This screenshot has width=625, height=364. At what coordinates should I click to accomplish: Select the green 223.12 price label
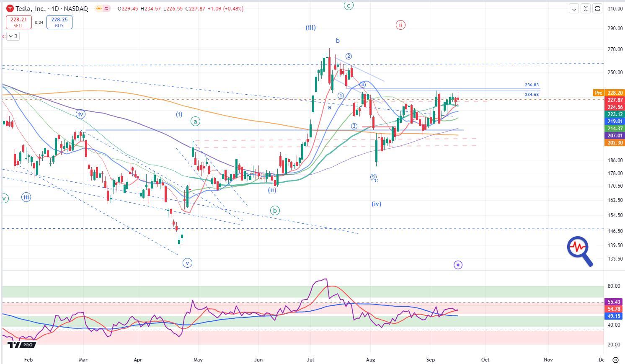pyautogui.click(x=615, y=114)
